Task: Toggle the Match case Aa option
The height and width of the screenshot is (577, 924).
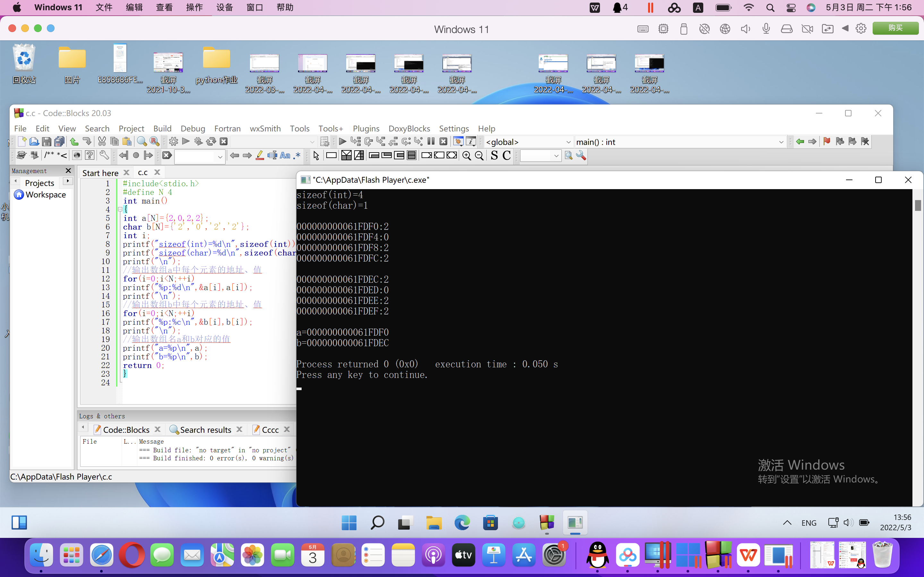Action: point(285,156)
